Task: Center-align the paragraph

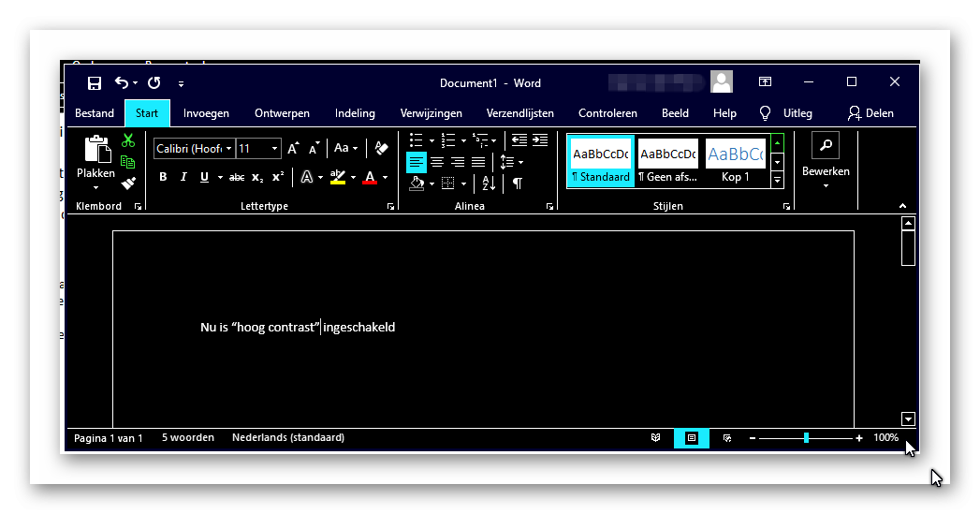Action: [437, 163]
